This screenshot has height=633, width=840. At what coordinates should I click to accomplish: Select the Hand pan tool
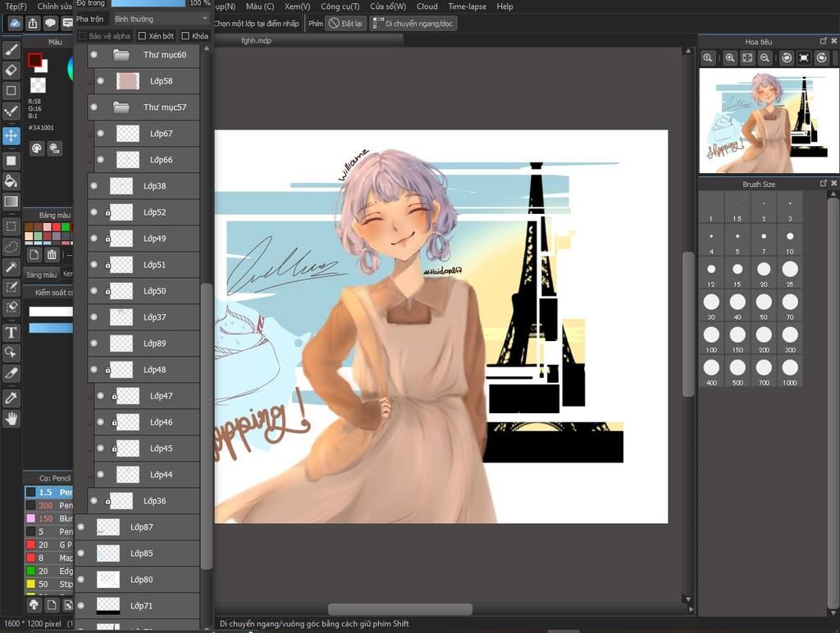(11, 418)
